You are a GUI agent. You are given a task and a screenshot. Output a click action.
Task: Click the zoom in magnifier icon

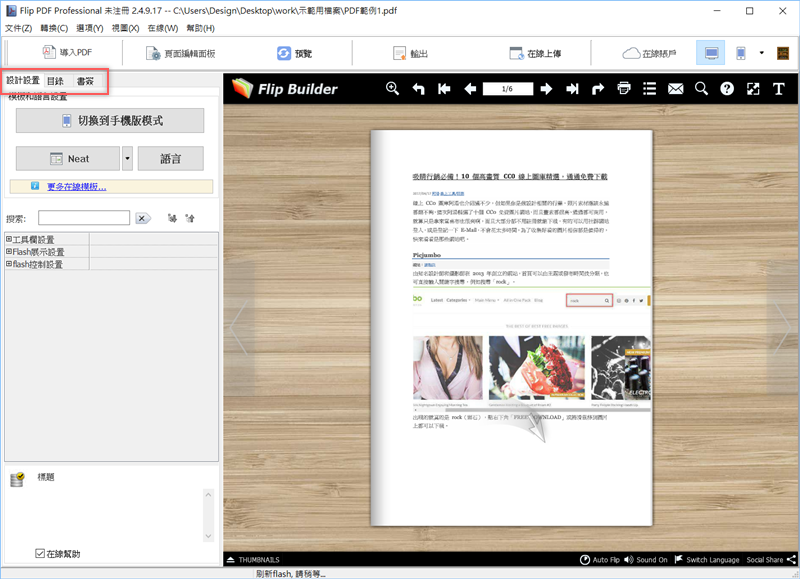(393, 89)
